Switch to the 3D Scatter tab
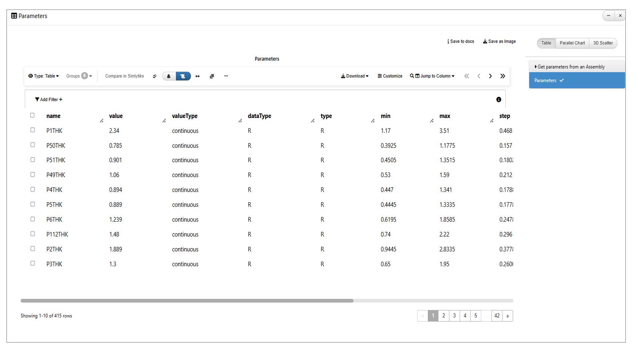The image size is (644, 346). [603, 43]
